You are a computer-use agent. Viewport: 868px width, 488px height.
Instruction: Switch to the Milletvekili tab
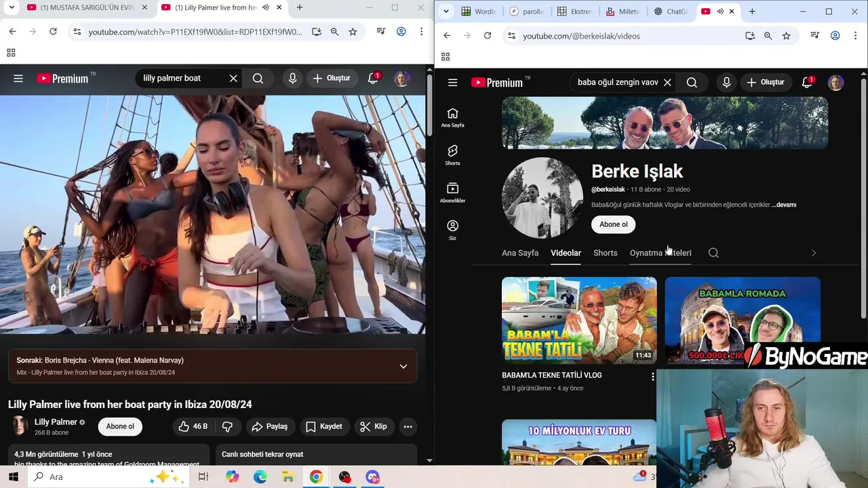(x=623, y=12)
